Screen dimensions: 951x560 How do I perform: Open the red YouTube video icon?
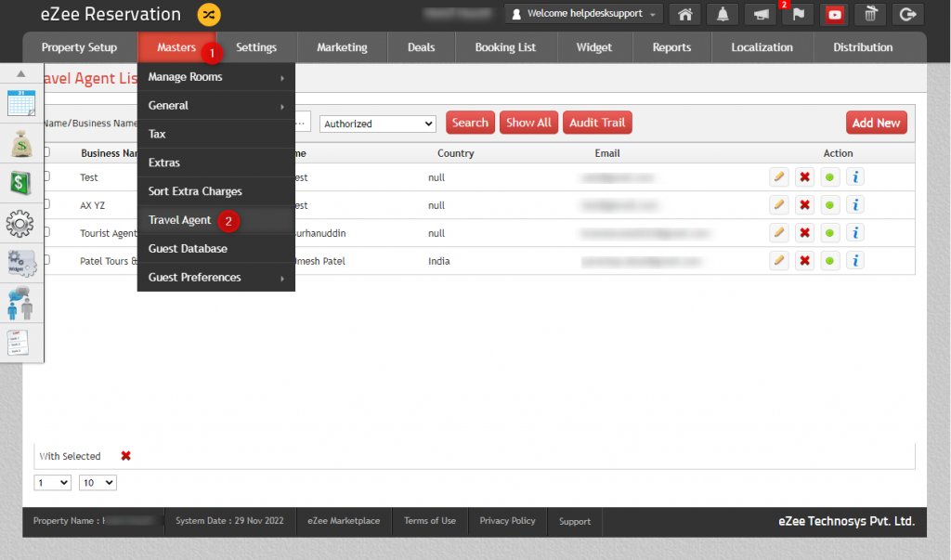coord(835,15)
